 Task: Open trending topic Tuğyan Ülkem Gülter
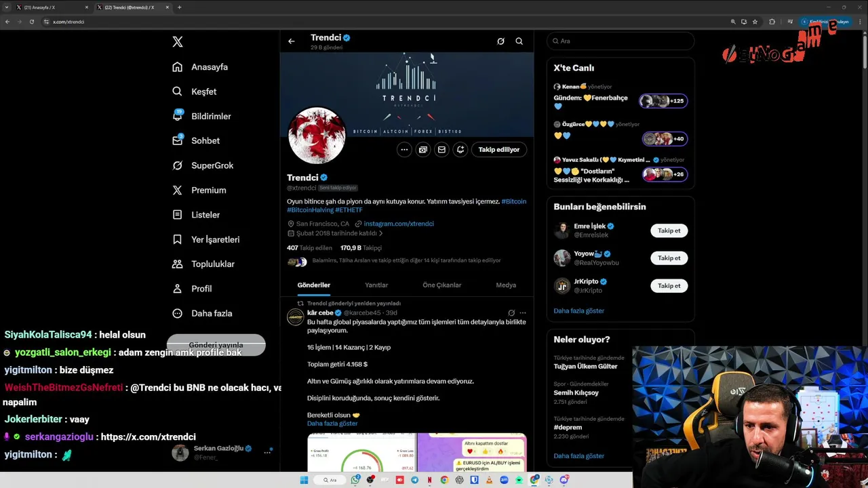tap(586, 366)
